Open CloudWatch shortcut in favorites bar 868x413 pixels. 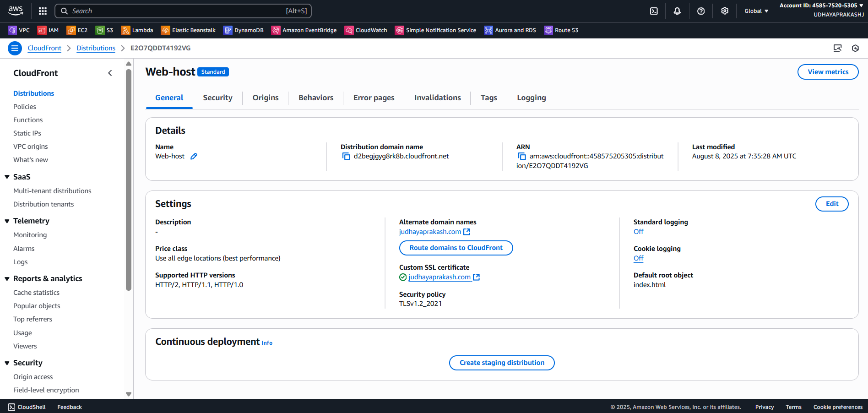[x=366, y=30]
